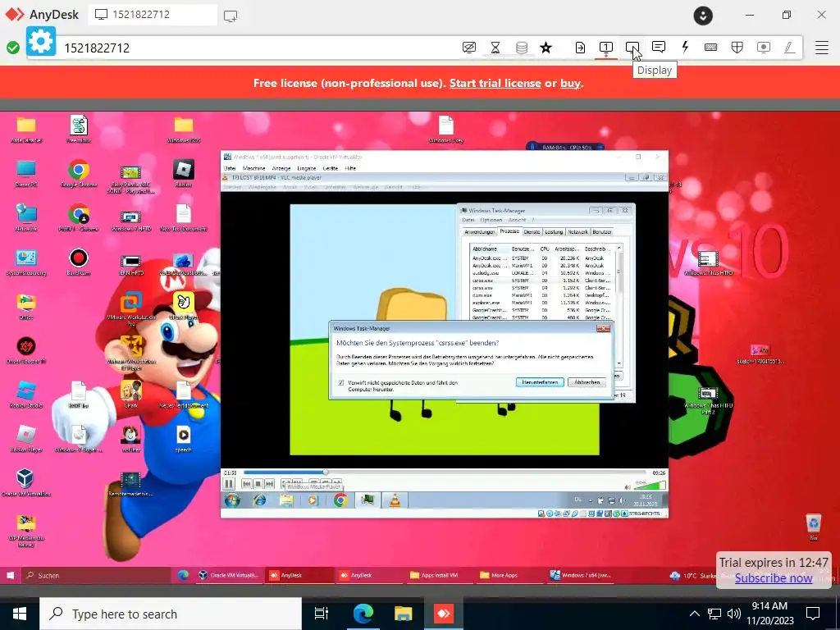The image size is (840, 630).
Task: Click the session recording icon in AnyDesk toolbar
Action: pos(764,48)
